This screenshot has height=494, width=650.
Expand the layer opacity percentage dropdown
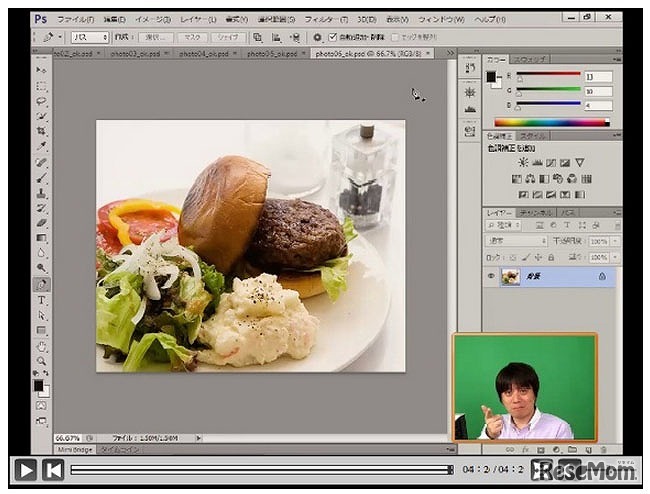click(x=614, y=241)
